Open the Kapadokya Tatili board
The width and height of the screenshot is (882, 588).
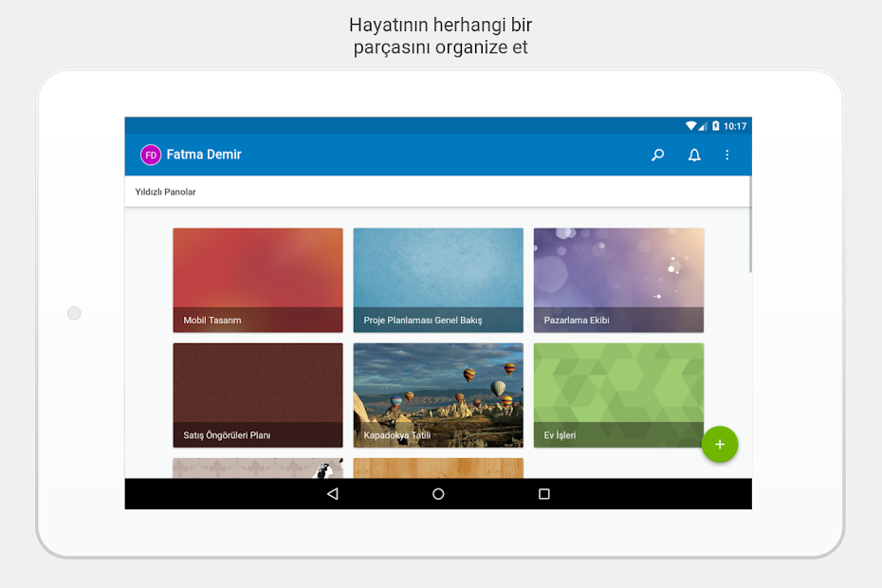pos(438,395)
